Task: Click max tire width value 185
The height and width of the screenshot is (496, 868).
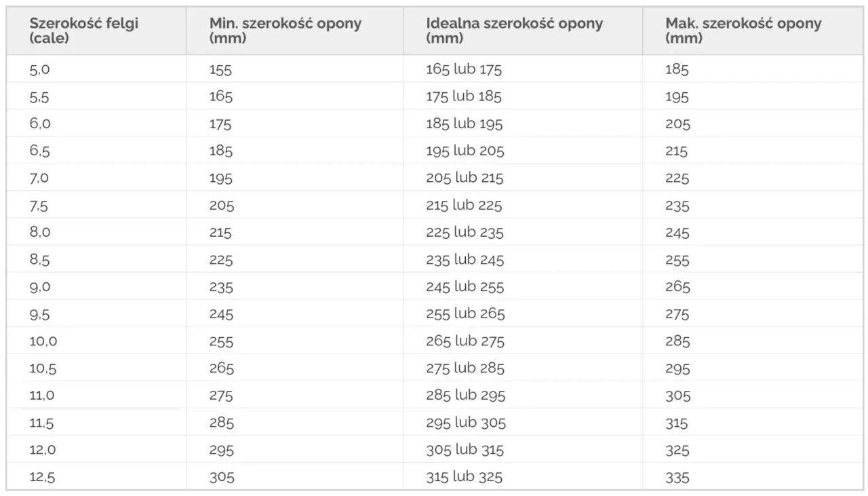Action: (x=677, y=69)
